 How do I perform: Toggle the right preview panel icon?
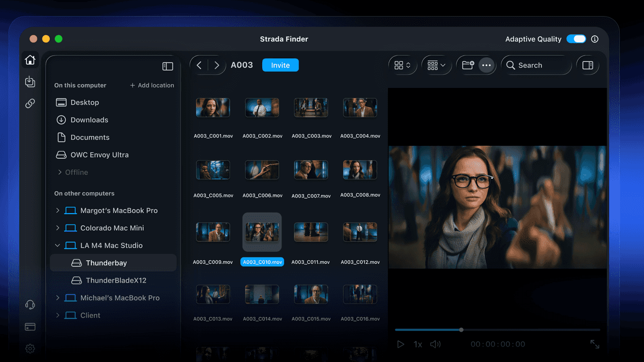pos(588,65)
